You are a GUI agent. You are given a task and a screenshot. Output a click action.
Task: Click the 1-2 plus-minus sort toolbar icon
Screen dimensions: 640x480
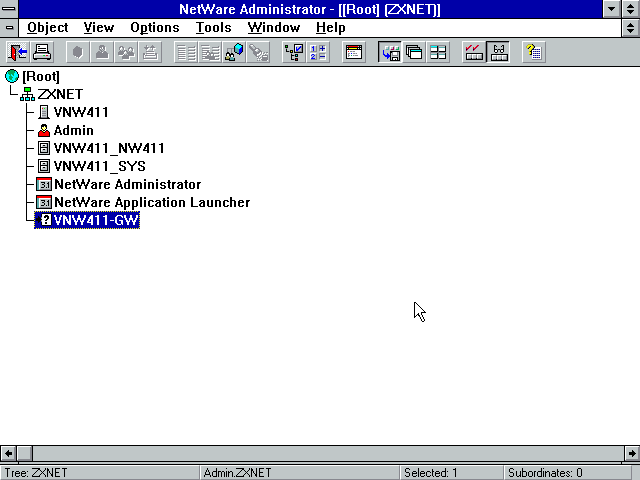click(x=318, y=52)
